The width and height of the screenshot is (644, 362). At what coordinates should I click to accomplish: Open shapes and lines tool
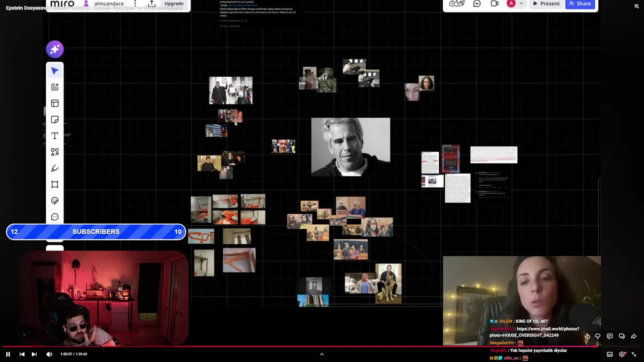(55, 152)
